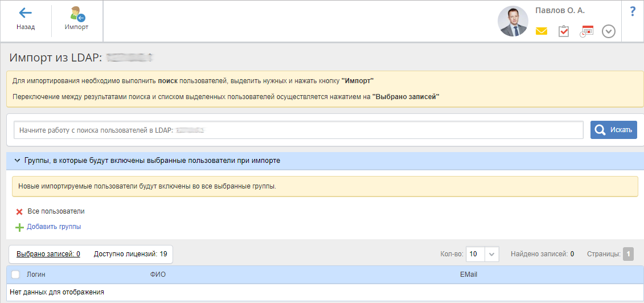The width and height of the screenshot is (644, 303).
Task: Click the Искать search button
Action: pos(613,130)
